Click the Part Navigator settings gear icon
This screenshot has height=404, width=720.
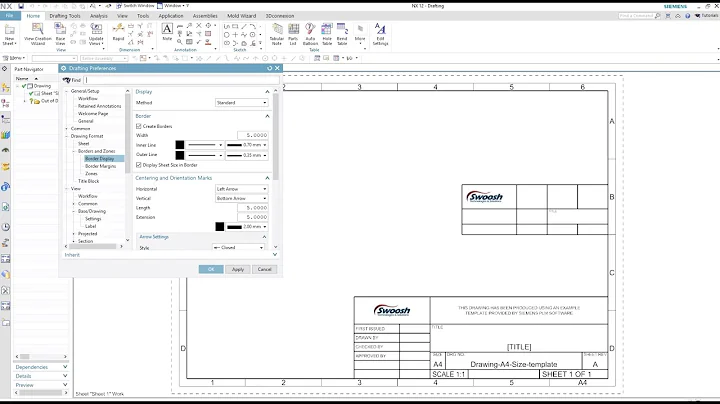click(4, 68)
